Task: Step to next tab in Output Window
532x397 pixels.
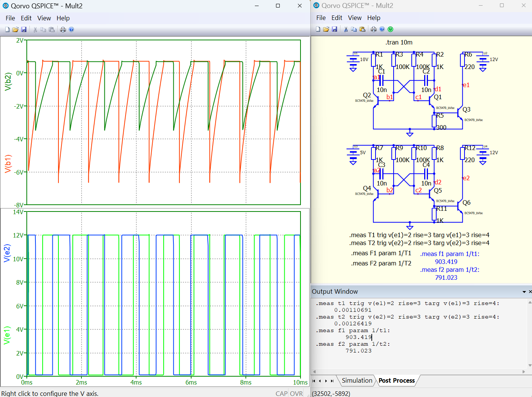Action: (x=326, y=381)
